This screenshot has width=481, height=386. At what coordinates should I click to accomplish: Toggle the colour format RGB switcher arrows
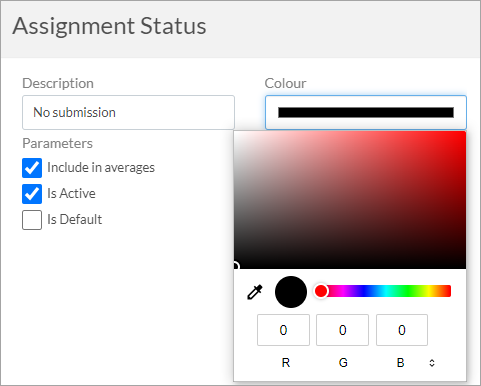coord(432,363)
